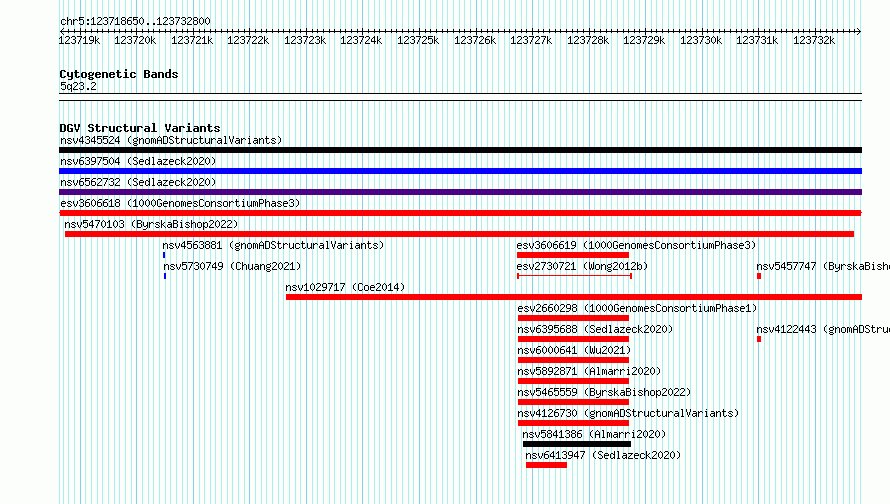Open the nsv6397504 Sedlazeck2020 label

[x=138, y=161]
